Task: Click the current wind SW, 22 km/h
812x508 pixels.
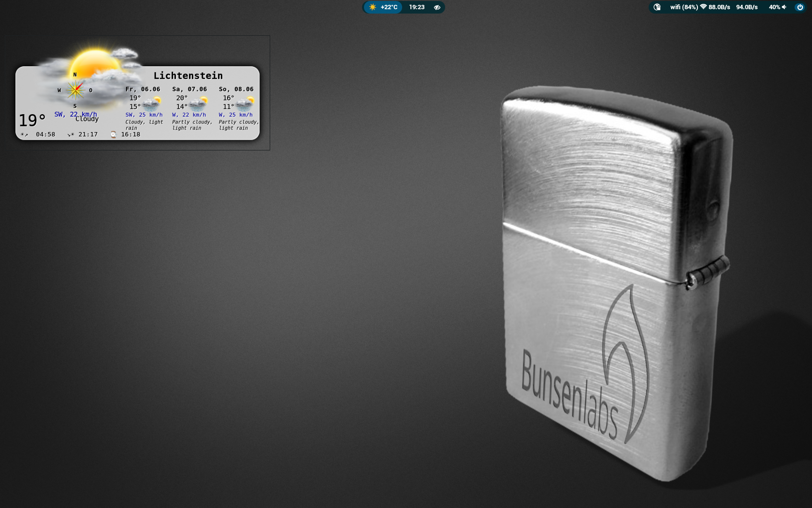Action: click(x=75, y=114)
